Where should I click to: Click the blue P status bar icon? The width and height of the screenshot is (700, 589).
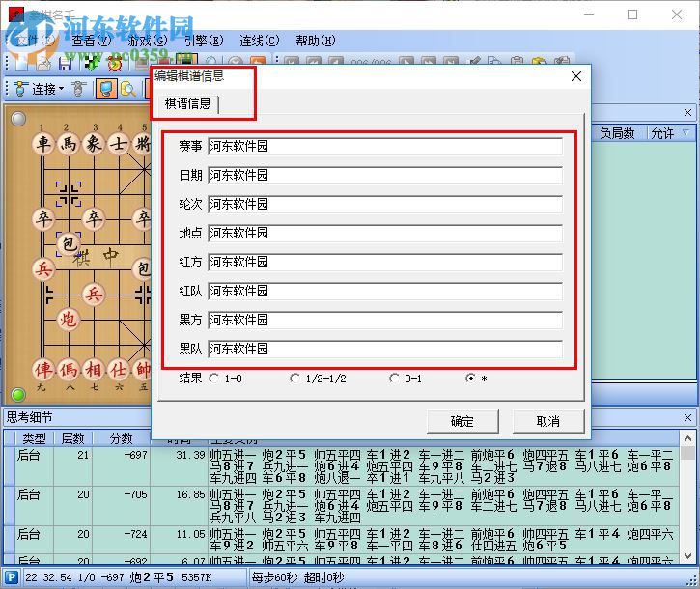[12, 577]
